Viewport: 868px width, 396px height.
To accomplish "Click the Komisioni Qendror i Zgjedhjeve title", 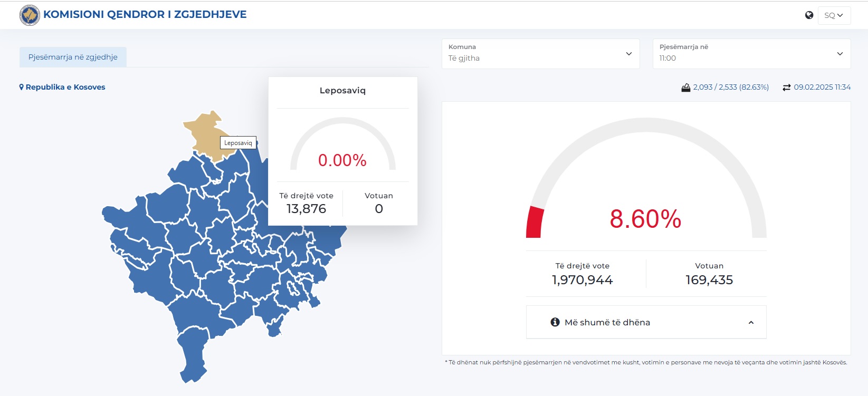I will pos(145,15).
